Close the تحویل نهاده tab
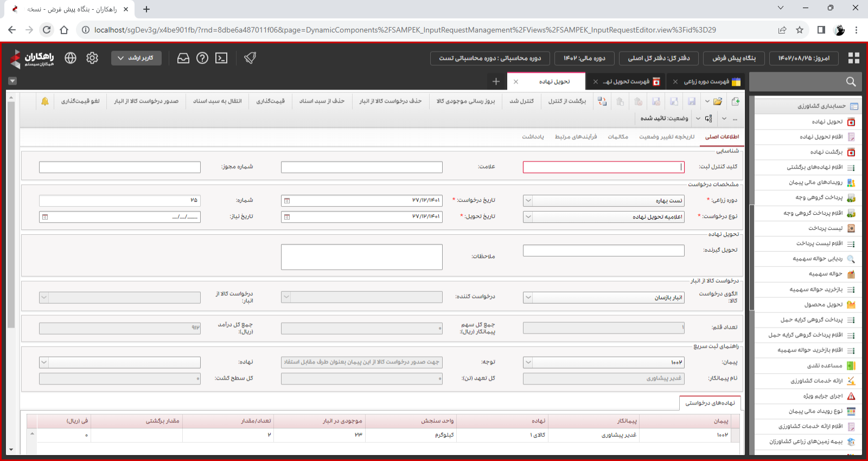The height and width of the screenshot is (461, 868). pyautogui.click(x=516, y=82)
